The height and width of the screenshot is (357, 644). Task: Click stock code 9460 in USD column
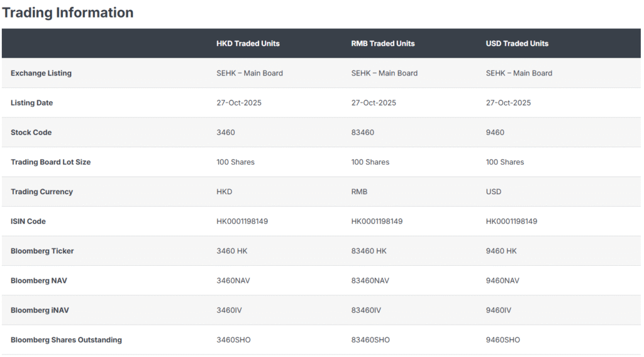click(x=495, y=133)
